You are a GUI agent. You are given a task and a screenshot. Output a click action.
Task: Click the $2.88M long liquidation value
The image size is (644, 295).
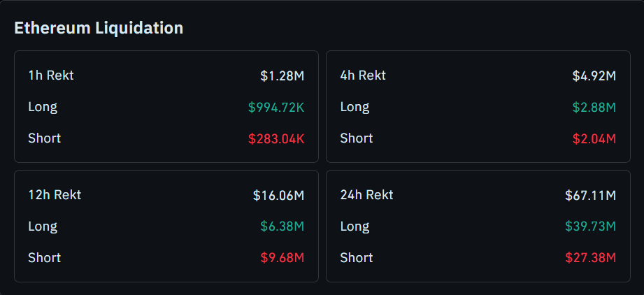point(594,107)
